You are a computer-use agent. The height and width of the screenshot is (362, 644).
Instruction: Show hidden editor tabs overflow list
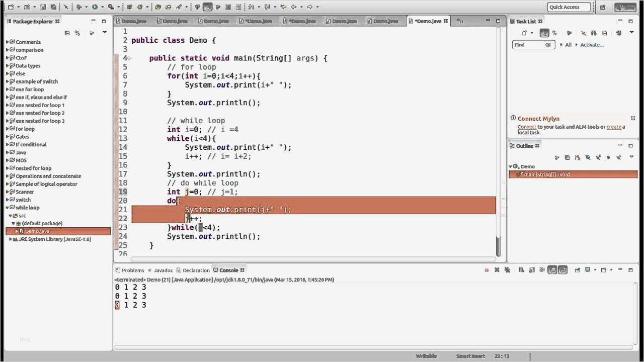point(459,21)
